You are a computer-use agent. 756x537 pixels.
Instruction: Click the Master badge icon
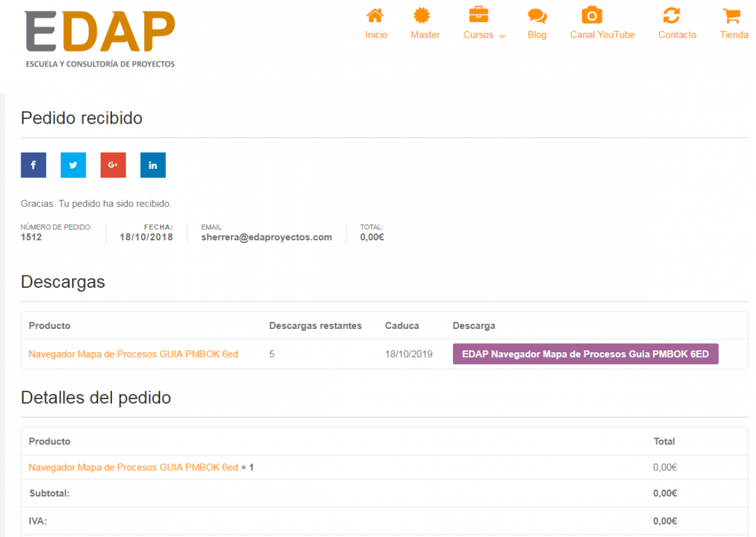[x=422, y=15]
